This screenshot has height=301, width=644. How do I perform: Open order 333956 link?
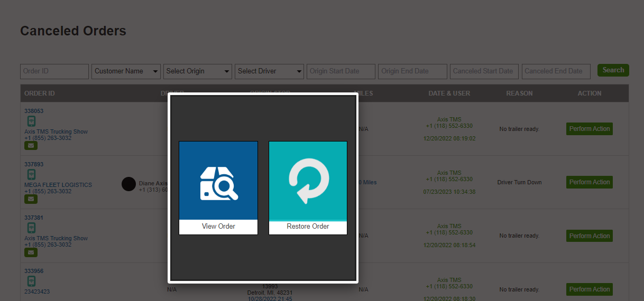pos(34,271)
